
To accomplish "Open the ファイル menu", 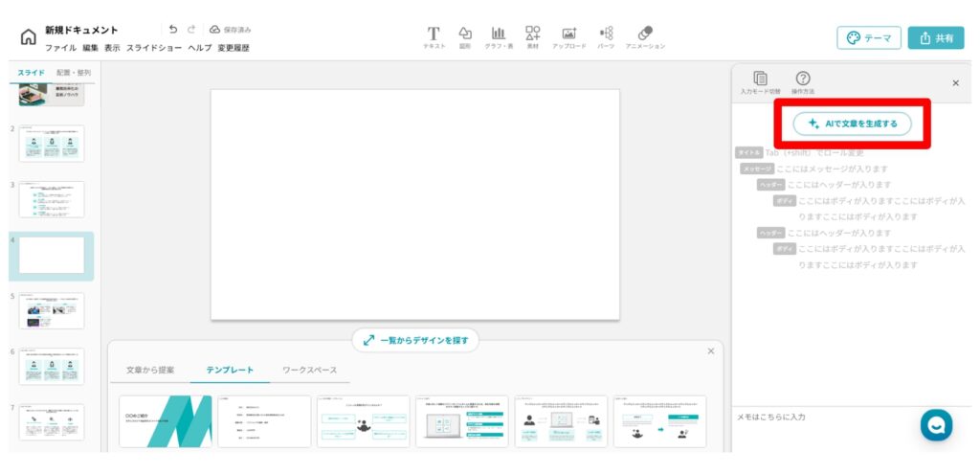I will (60, 47).
